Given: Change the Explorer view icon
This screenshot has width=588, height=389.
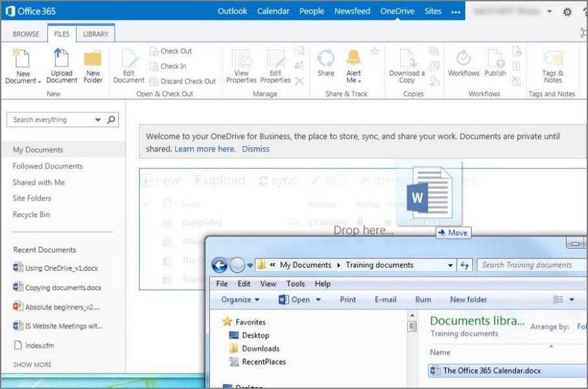Looking at the screenshot, I should 558,299.
